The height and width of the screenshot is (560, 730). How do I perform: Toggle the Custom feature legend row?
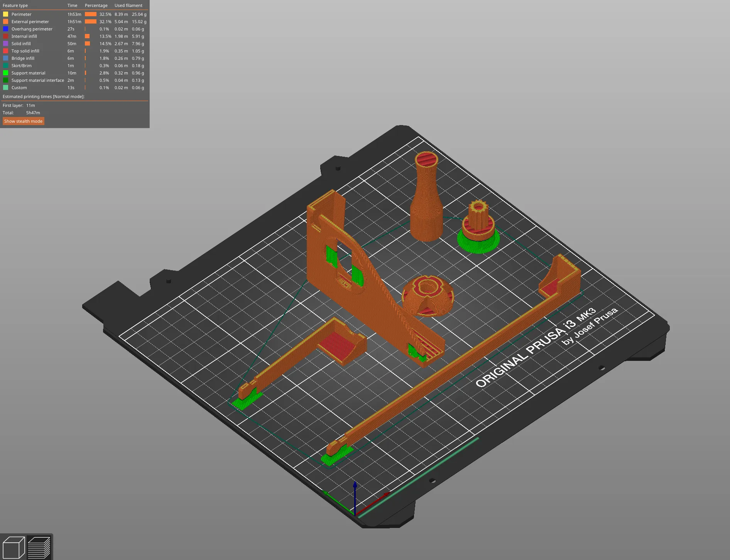(x=19, y=88)
